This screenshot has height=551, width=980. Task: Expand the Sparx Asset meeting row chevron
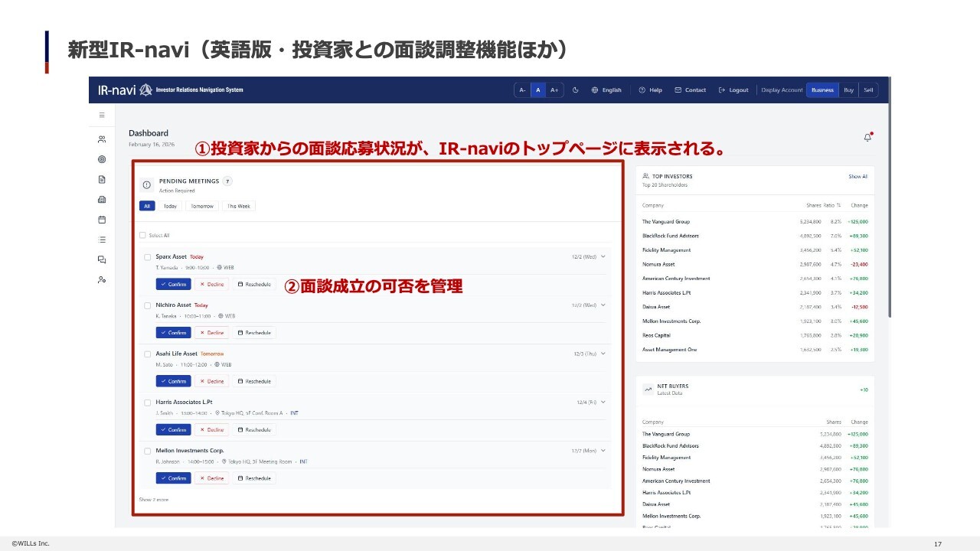point(603,257)
